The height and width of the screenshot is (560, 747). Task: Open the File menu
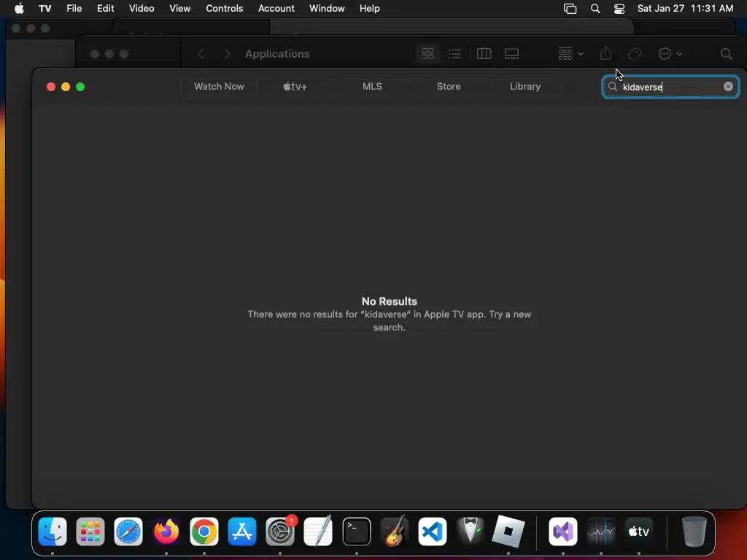(74, 8)
